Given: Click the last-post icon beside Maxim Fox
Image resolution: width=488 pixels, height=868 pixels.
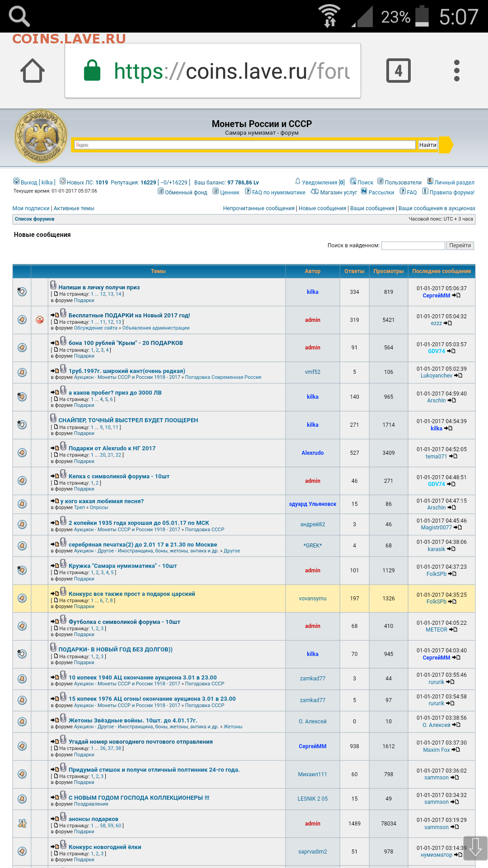Looking at the screenshot, I should click(455, 750).
